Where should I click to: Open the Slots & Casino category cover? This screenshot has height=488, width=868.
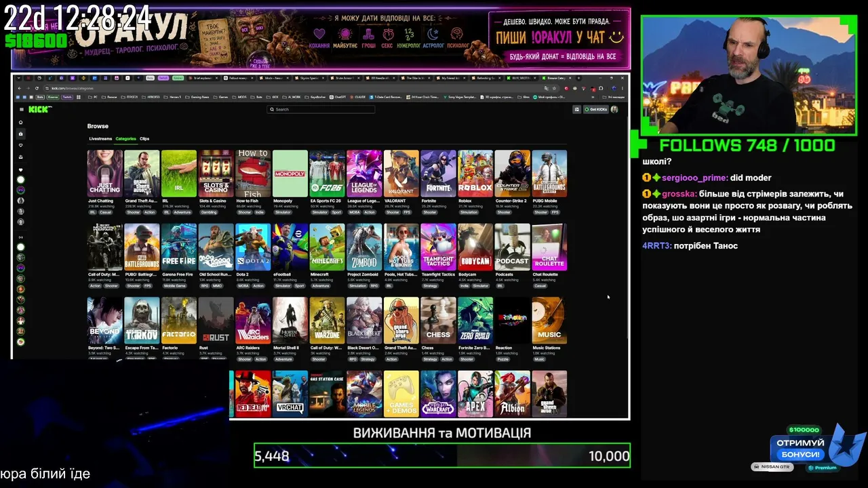point(216,173)
